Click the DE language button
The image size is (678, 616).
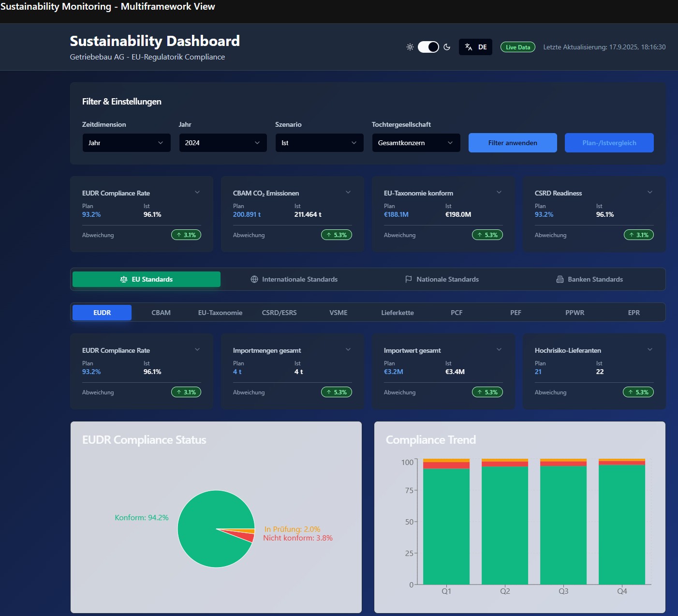coord(482,47)
